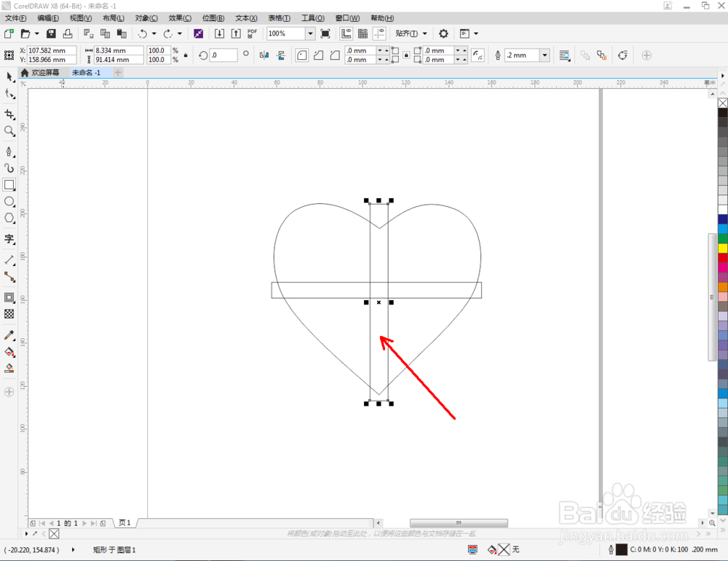Click the 页1 page tab
The width and height of the screenshot is (728, 561).
pyautogui.click(x=124, y=523)
